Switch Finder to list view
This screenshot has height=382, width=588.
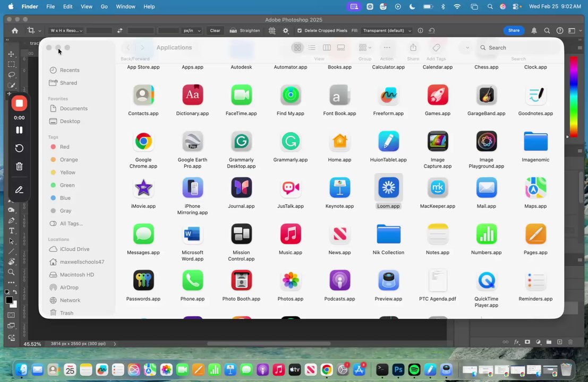312,48
